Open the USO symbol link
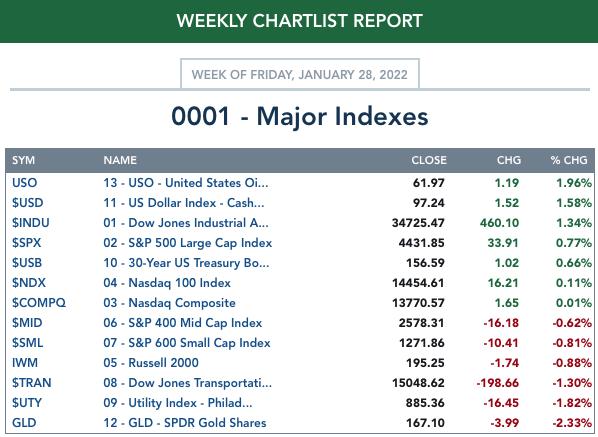This screenshot has height=437, width=598. pos(24,183)
